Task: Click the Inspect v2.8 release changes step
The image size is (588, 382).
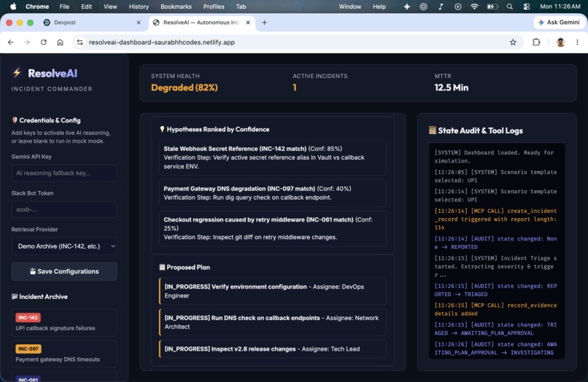Action: coord(273,349)
